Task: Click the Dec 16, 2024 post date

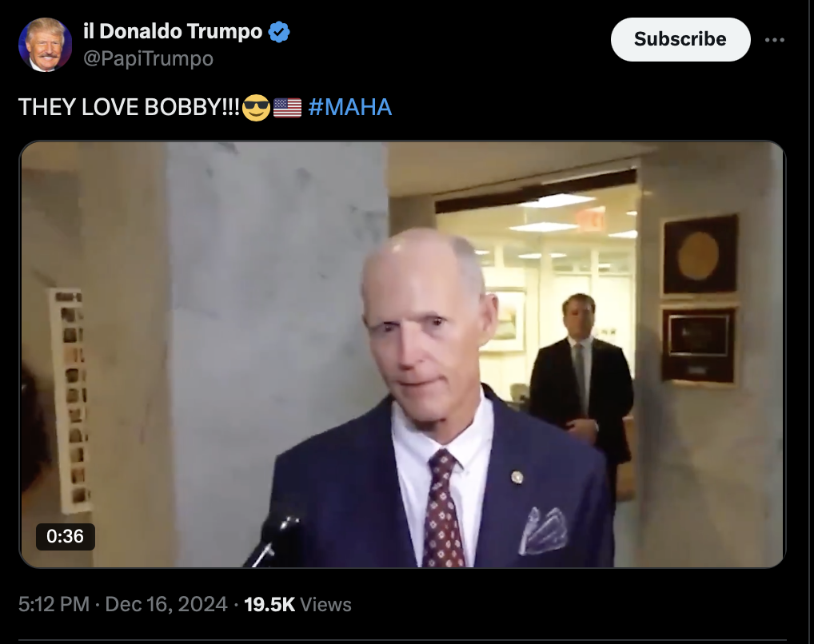Action: pyautogui.click(x=166, y=605)
